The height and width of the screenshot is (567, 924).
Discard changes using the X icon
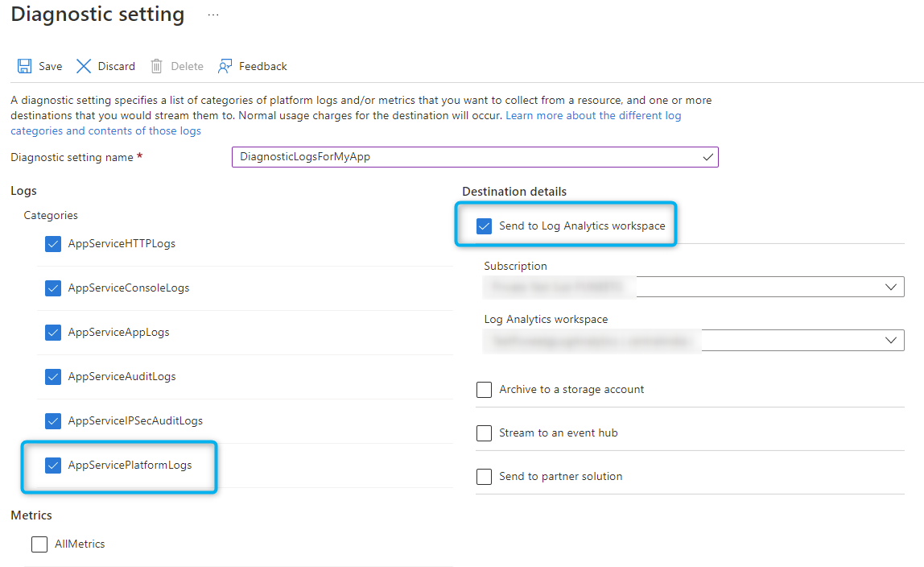84,66
